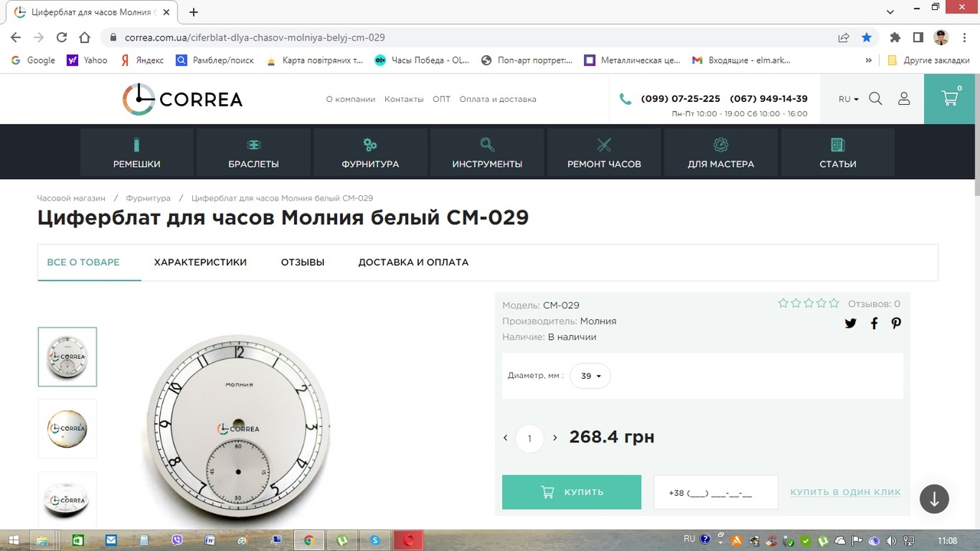980x551 pixels.
Task: Open the Ремешки category menu
Action: (137, 153)
